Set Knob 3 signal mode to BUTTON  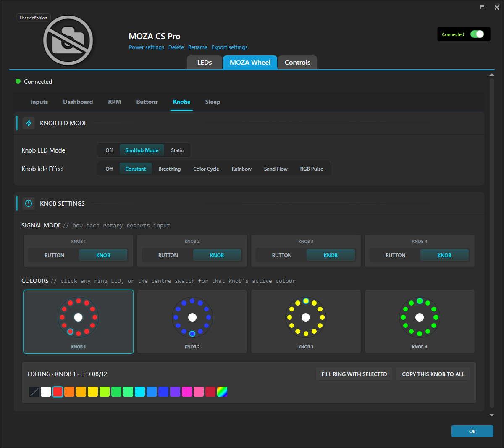pos(282,256)
